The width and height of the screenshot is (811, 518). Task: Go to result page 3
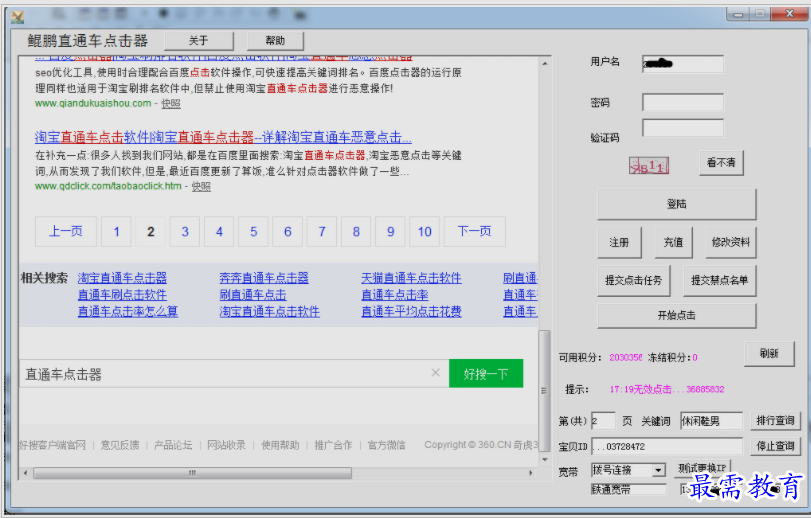[185, 232]
